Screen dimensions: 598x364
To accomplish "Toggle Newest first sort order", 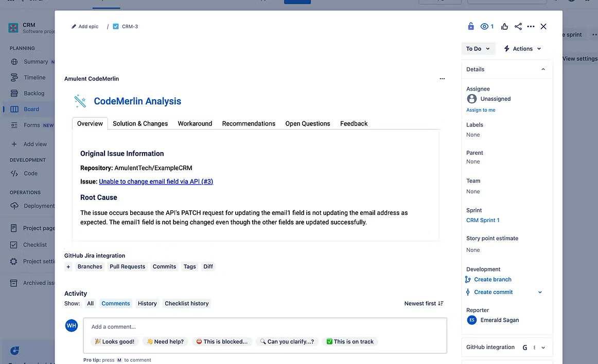I will 424,304.
